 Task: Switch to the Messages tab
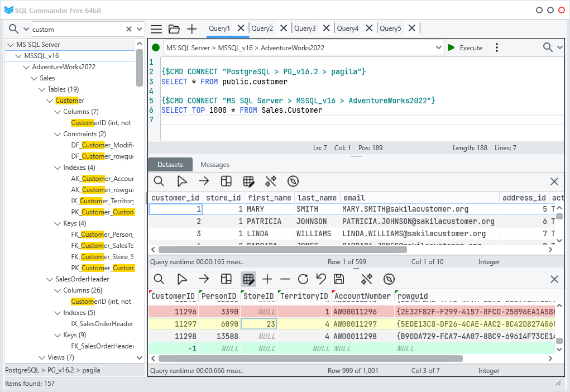point(214,164)
